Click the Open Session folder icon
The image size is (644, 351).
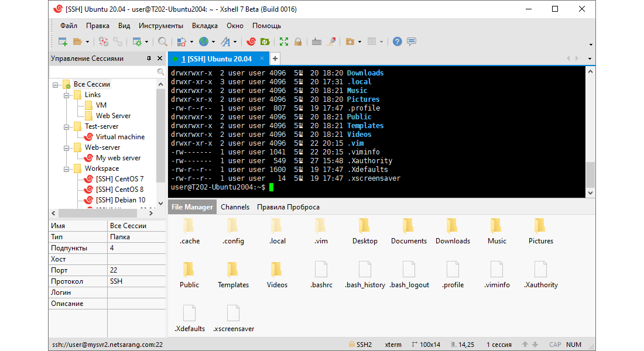pyautogui.click(x=77, y=42)
